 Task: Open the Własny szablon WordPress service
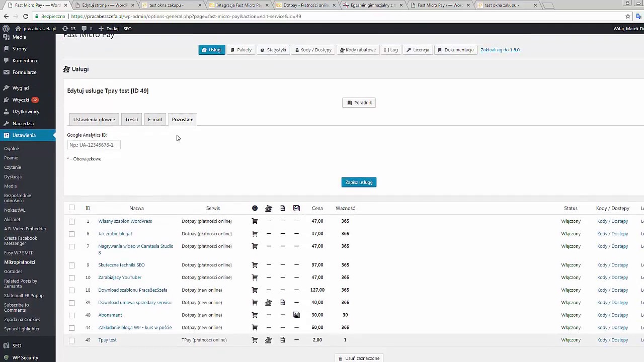(125, 221)
